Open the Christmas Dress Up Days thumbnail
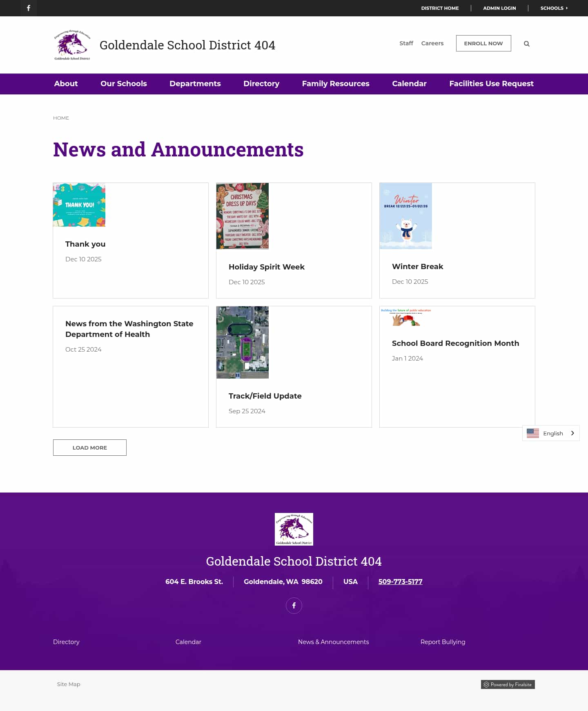This screenshot has width=588, height=711. point(243,216)
